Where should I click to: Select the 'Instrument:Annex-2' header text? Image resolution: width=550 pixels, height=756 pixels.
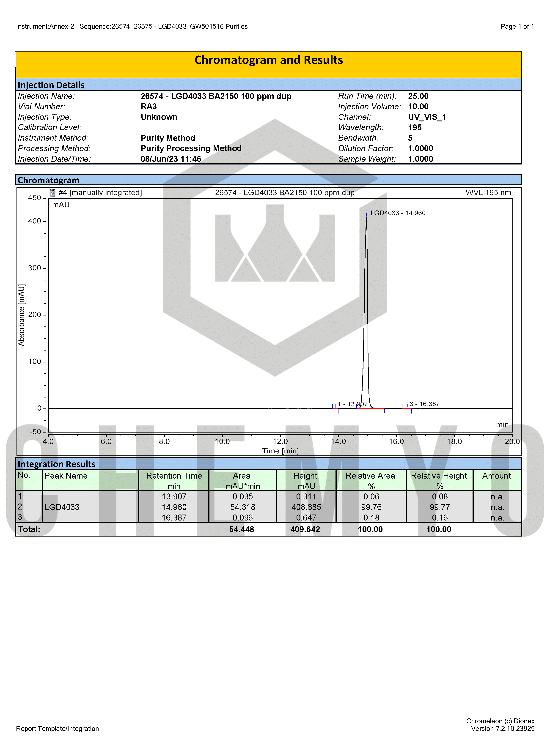coord(45,26)
